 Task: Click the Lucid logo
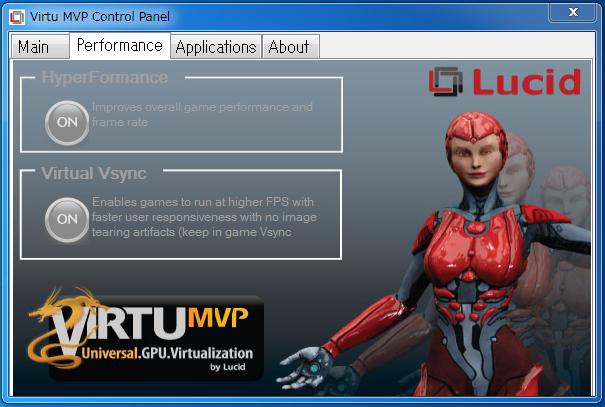tap(505, 81)
